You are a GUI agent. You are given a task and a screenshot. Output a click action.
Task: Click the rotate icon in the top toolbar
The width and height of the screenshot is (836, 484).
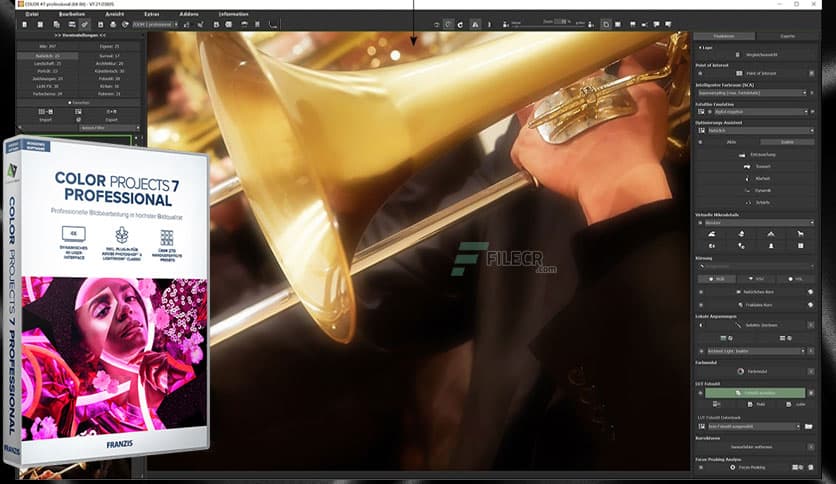point(460,25)
